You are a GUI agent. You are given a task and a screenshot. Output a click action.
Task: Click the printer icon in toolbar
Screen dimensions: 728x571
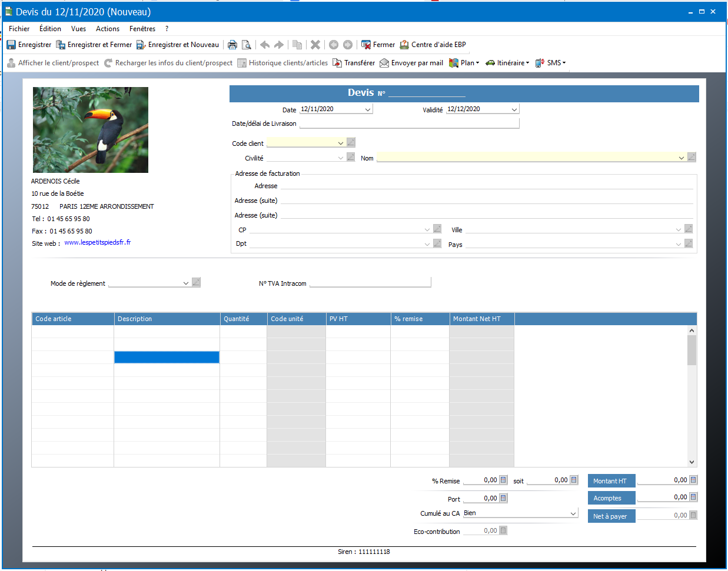point(232,45)
